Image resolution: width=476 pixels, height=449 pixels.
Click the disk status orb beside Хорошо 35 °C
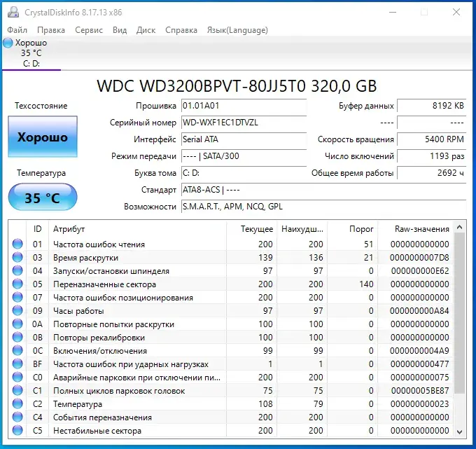[x=8, y=43]
